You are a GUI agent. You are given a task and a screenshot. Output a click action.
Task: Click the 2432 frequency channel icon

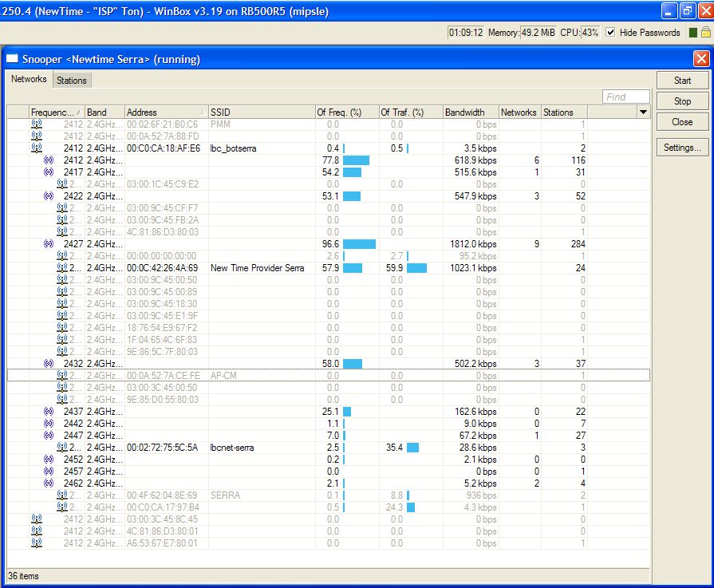point(49,363)
